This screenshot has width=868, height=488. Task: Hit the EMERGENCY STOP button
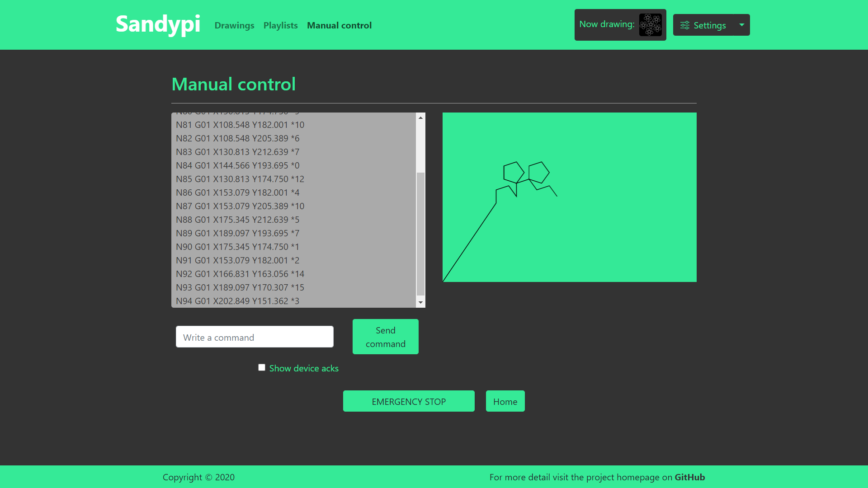coord(409,401)
